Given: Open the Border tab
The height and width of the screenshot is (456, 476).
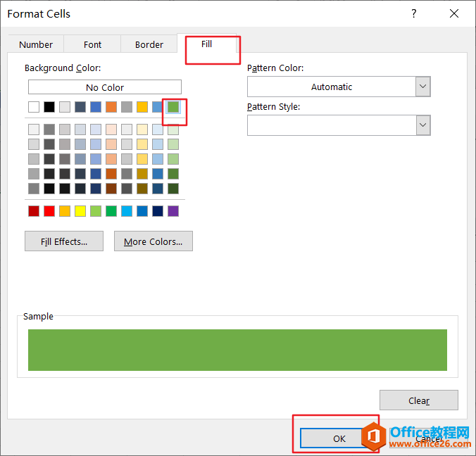Looking at the screenshot, I should pyautogui.click(x=149, y=44).
